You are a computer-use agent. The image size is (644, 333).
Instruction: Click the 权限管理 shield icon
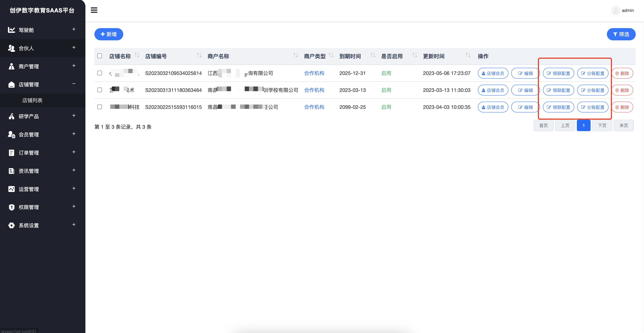pyautogui.click(x=12, y=207)
